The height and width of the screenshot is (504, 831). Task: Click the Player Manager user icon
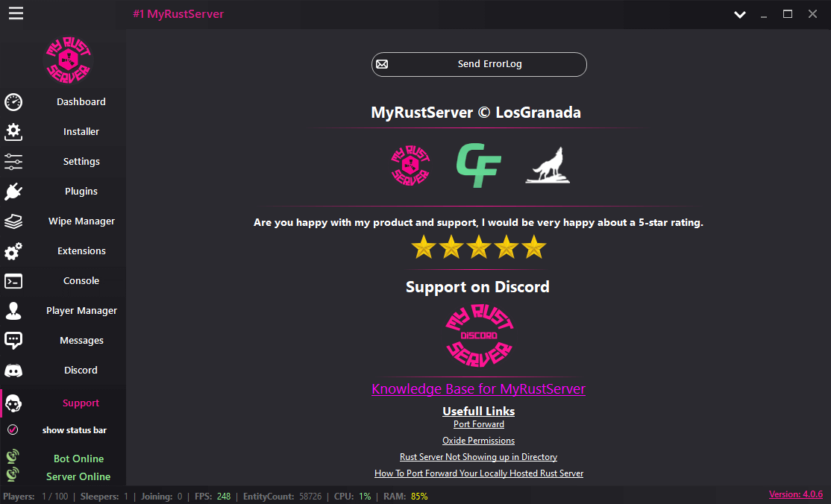click(13, 310)
